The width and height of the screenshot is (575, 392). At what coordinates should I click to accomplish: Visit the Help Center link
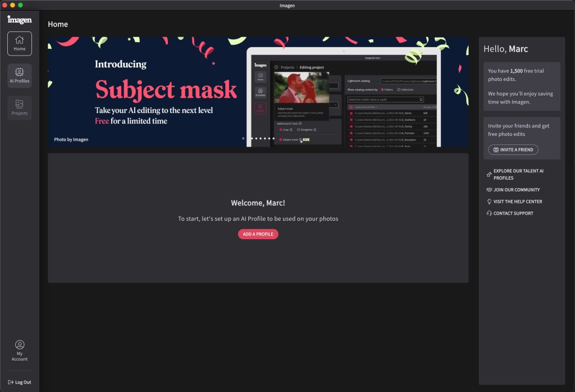[x=514, y=201]
